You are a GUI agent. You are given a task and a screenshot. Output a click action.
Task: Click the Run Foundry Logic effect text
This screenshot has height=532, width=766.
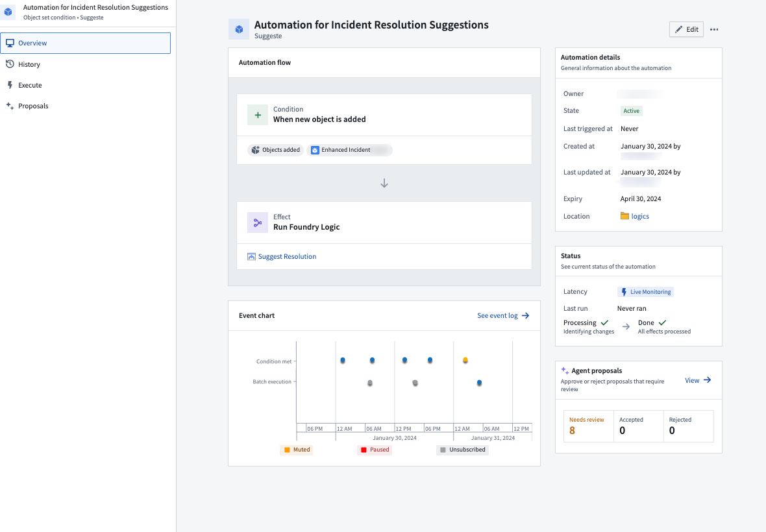coord(306,227)
